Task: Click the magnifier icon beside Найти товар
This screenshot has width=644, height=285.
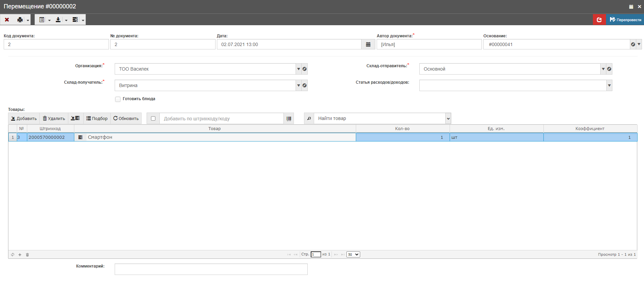Action: [x=309, y=119]
